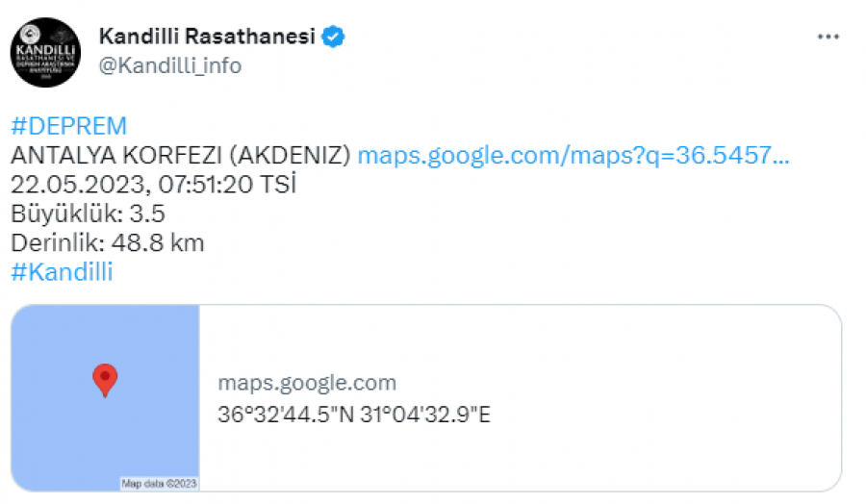Open the #Kandilli hashtag
Image resolution: width=866 pixels, height=504 pixels.
[x=62, y=272]
